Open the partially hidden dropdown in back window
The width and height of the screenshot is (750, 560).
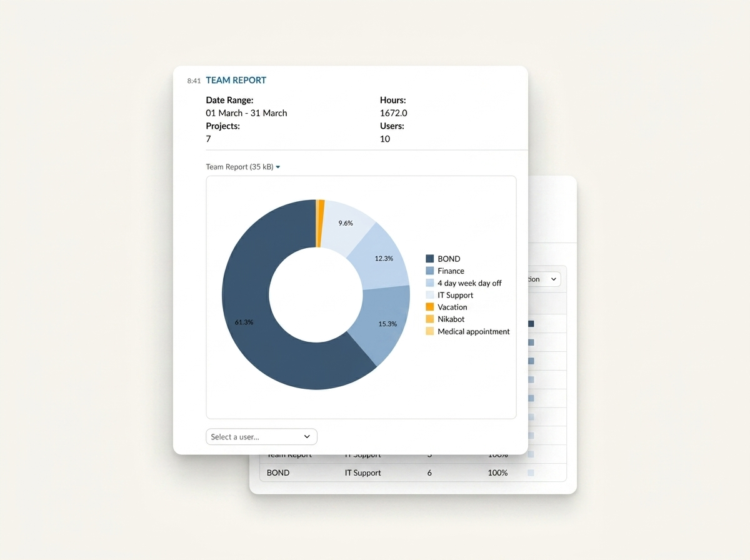[544, 279]
